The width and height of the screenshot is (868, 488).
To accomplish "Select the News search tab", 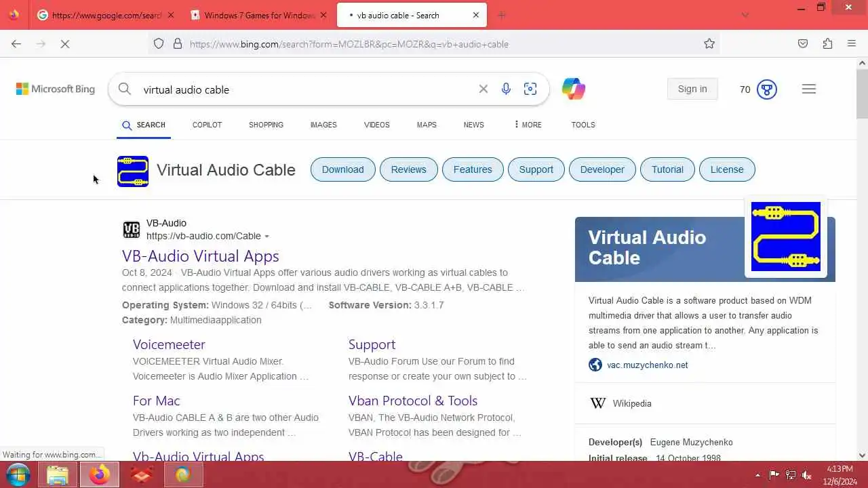I will coord(473,125).
